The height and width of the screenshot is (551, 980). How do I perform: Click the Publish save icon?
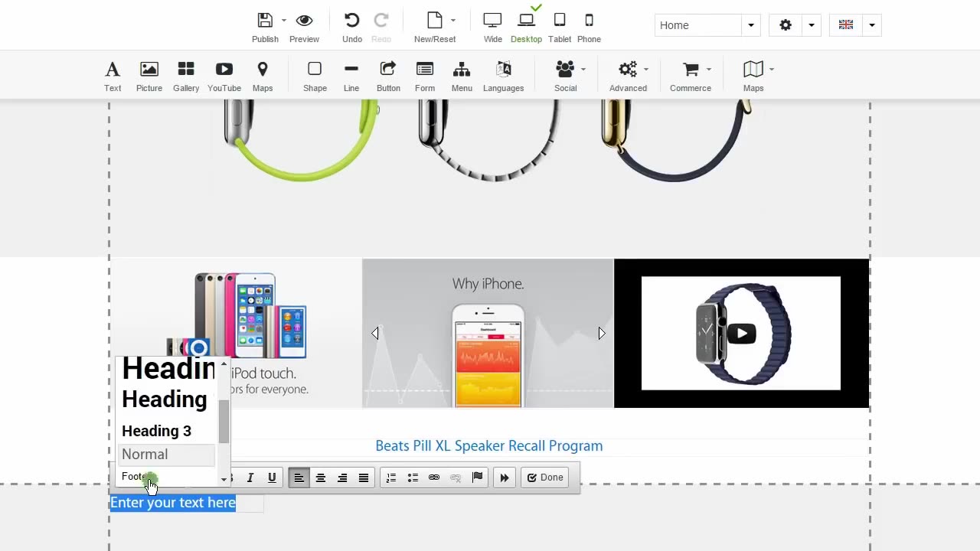point(265,21)
